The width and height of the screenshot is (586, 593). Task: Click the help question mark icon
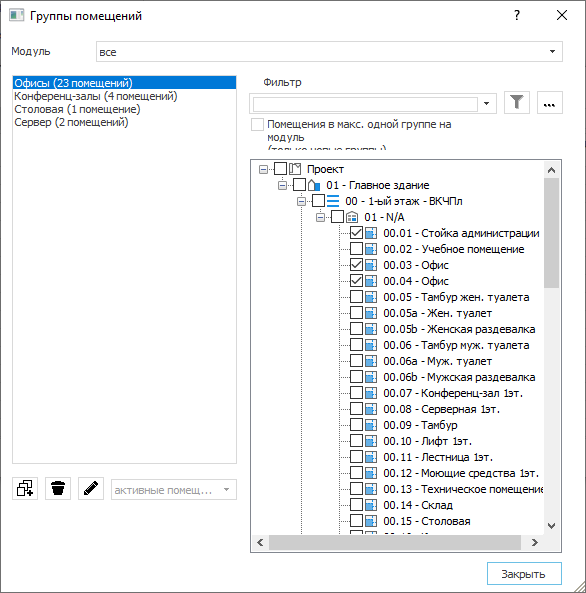pyautogui.click(x=517, y=15)
